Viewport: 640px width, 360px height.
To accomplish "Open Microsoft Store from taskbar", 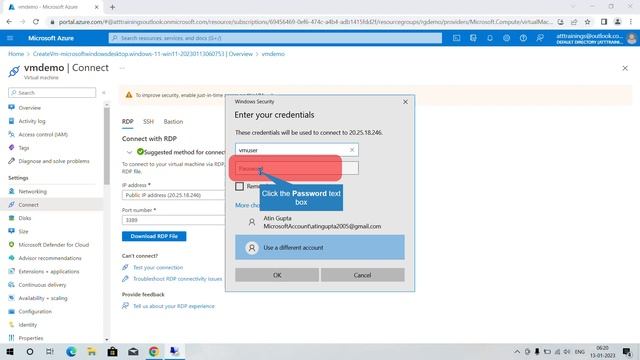I will (113, 351).
